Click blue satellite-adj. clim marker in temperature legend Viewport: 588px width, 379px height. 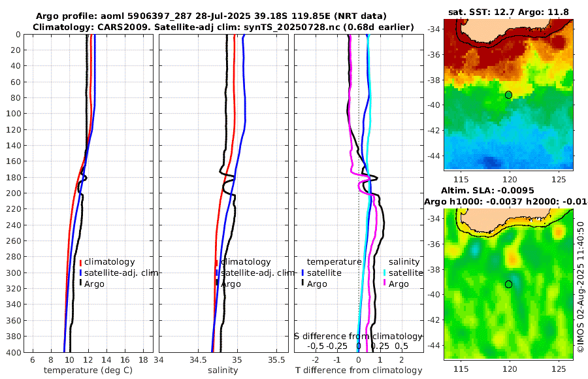tap(80, 273)
